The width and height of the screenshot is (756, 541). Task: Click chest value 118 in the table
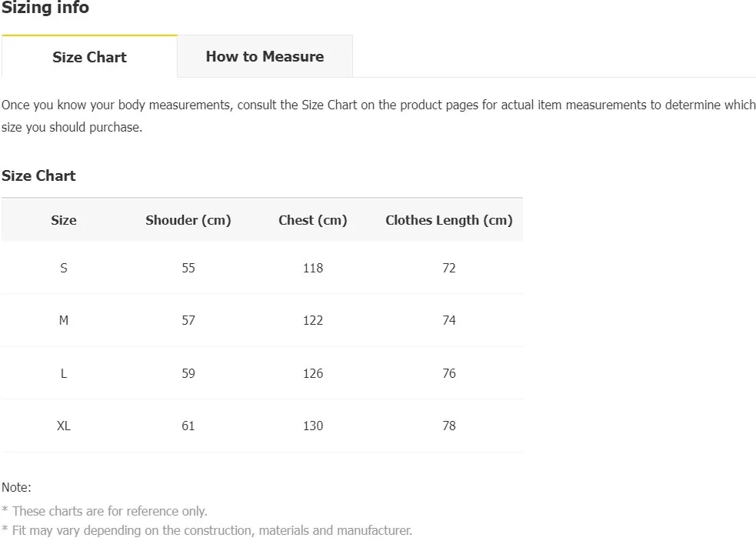[x=313, y=268]
